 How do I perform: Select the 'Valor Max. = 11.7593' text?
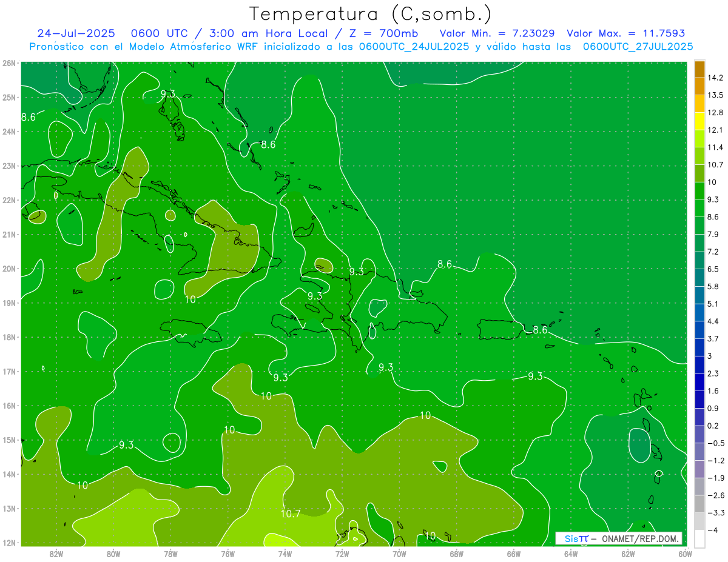pyautogui.click(x=625, y=33)
